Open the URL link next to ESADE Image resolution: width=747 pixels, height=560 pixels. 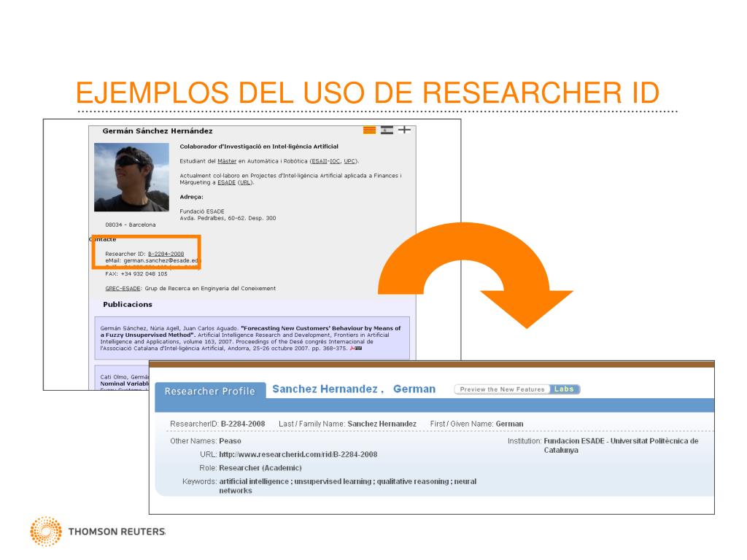pos(245,182)
